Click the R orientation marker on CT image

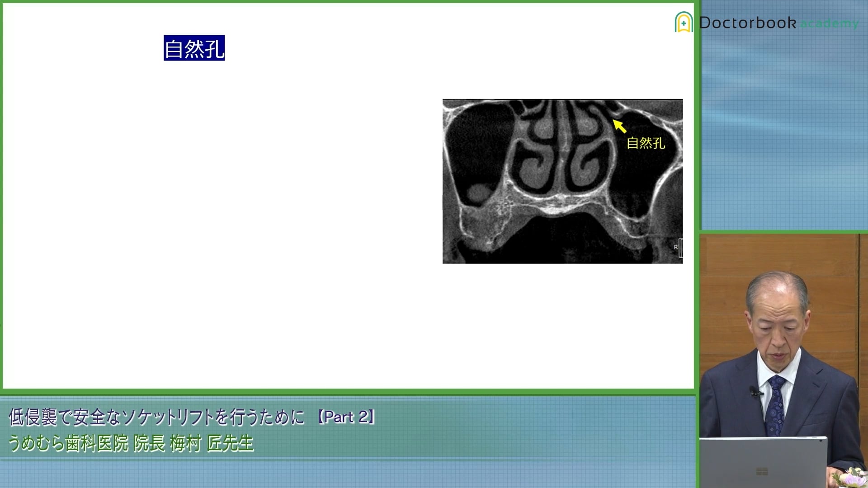tap(674, 248)
